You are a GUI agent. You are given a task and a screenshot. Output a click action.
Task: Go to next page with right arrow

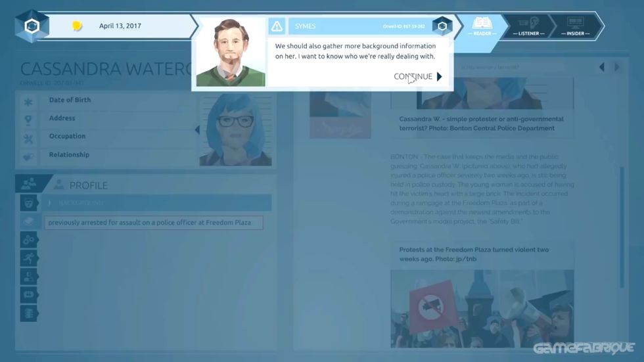(x=616, y=67)
